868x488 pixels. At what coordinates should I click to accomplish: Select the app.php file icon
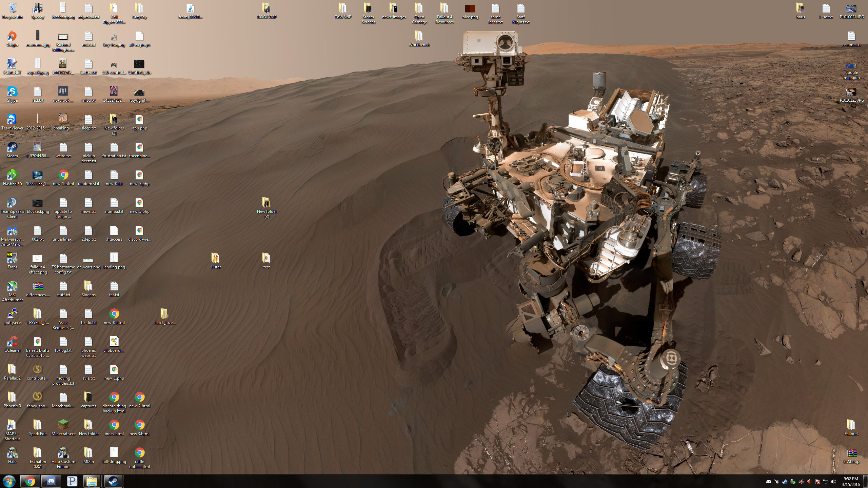(139, 122)
